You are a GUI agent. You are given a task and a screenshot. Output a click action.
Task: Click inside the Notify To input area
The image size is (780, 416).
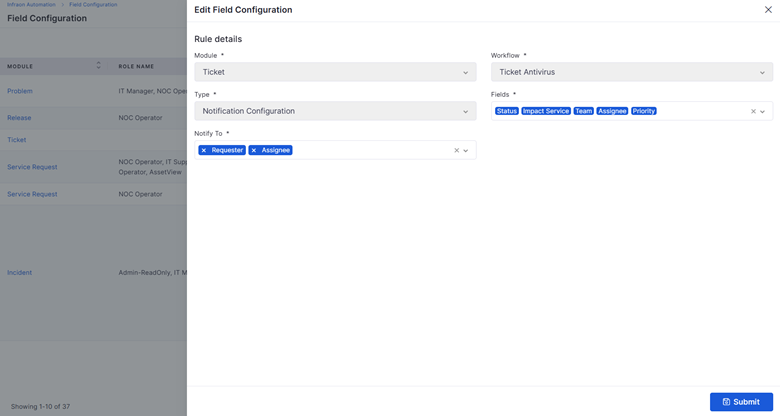tap(370, 150)
